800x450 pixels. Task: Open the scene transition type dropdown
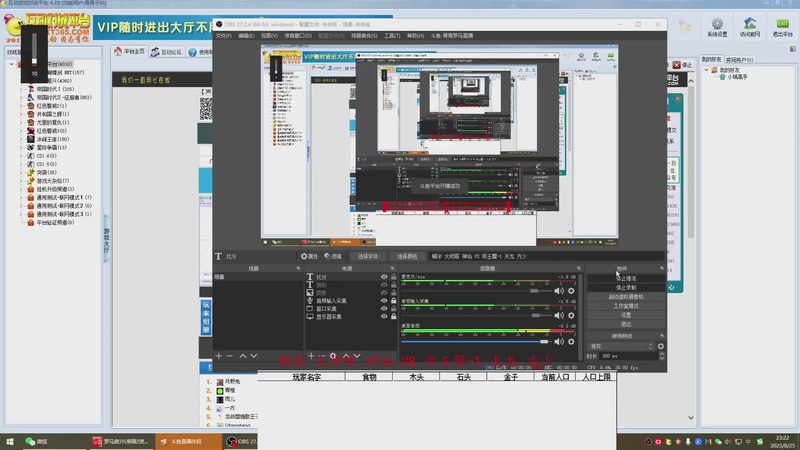click(x=620, y=346)
